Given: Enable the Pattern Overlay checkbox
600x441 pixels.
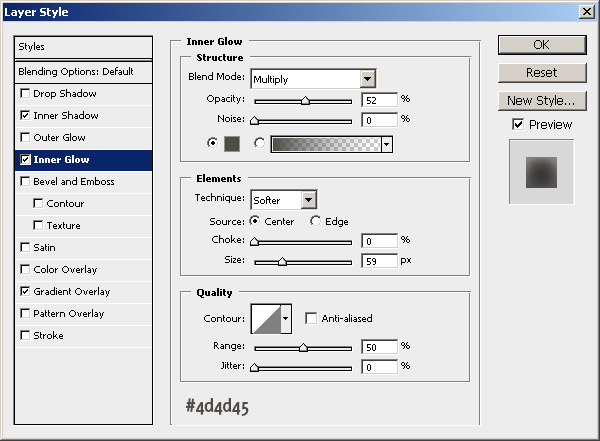Looking at the screenshot, I should (25, 314).
